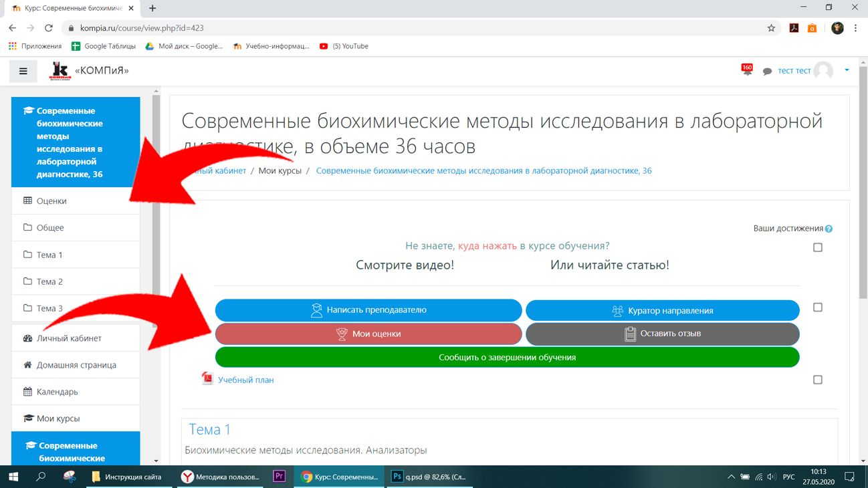Switch to Premiere Pro in taskbar
Image resolution: width=868 pixels, height=488 pixels.
click(280, 477)
